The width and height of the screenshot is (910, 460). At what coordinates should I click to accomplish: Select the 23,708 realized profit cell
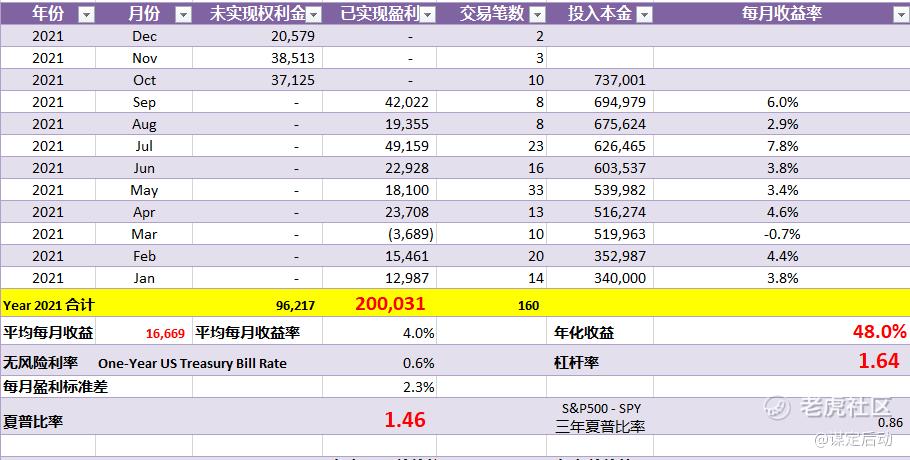click(380, 212)
